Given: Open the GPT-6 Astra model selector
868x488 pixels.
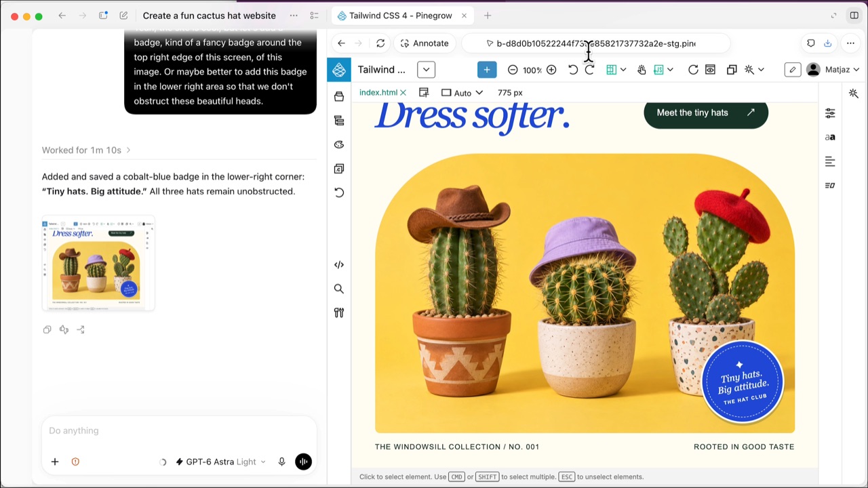Looking at the screenshot, I should pyautogui.click(x=220, y=462).
